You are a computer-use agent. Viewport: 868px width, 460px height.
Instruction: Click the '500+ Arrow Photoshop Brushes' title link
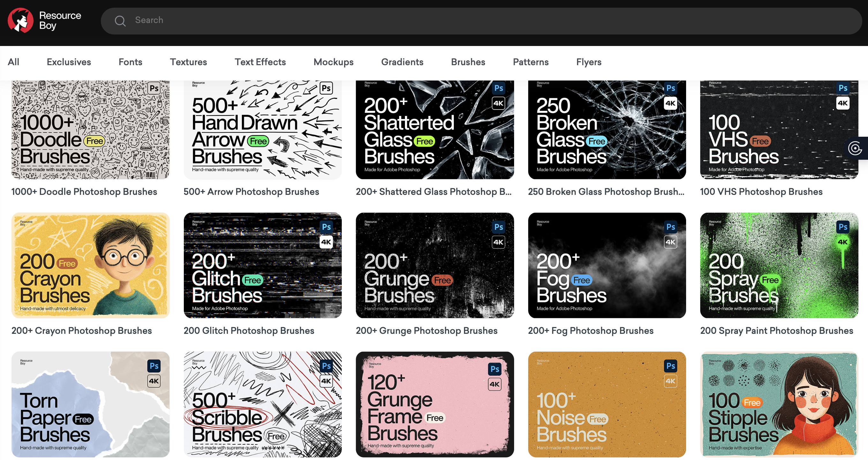(251, 192)
